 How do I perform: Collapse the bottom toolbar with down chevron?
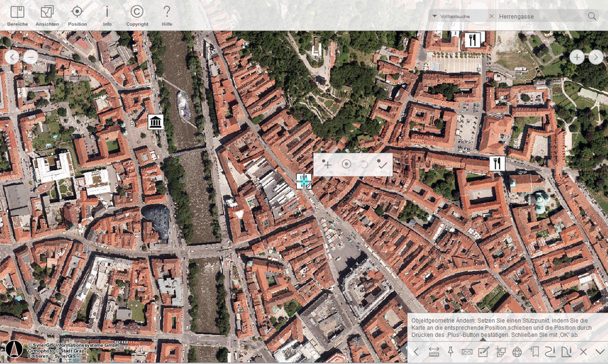[600, 352]
